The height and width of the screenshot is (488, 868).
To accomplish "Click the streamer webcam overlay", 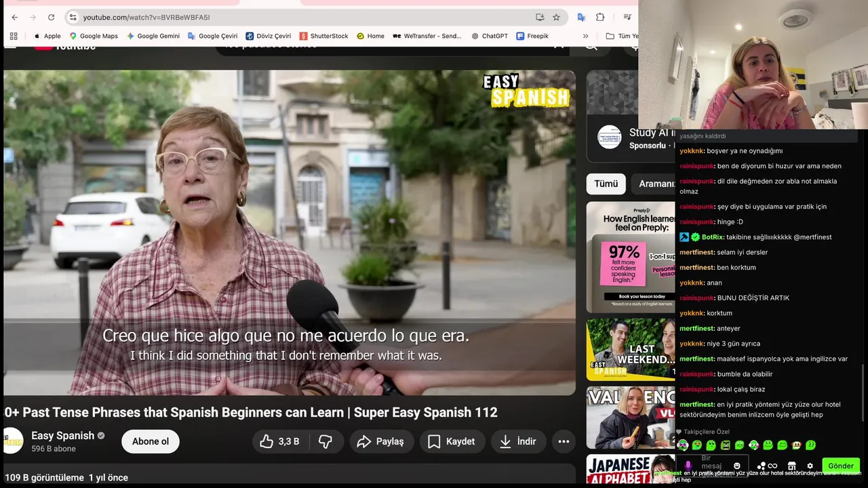I will [753, 64].
